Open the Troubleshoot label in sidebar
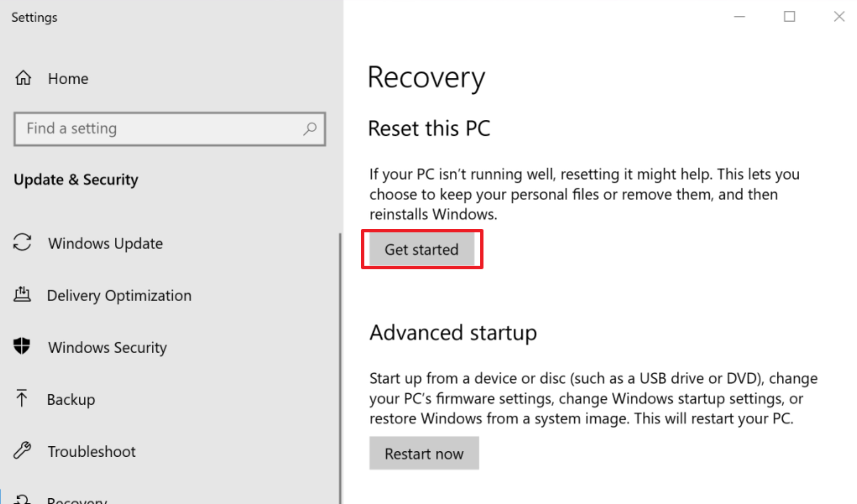 (x=91, y=452)
